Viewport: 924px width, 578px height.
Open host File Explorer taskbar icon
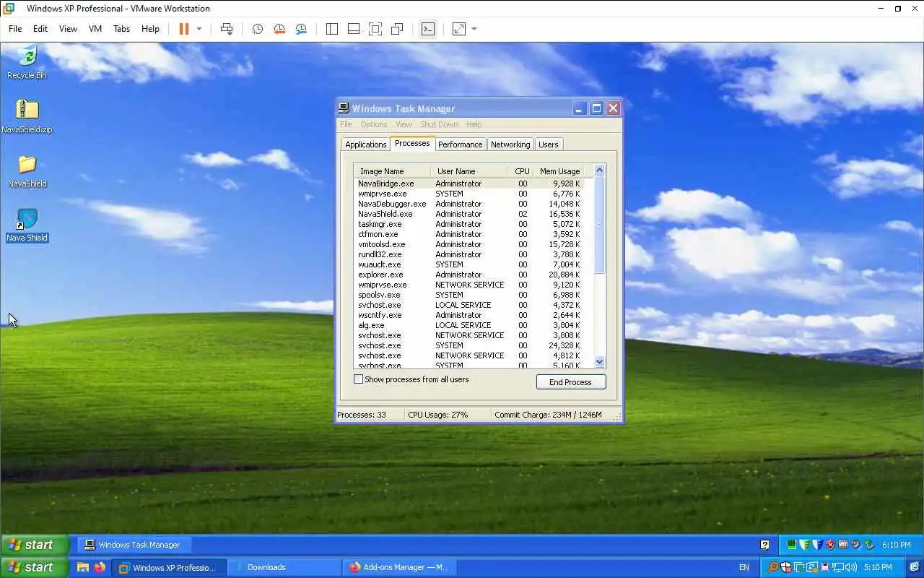click(82, 567)
